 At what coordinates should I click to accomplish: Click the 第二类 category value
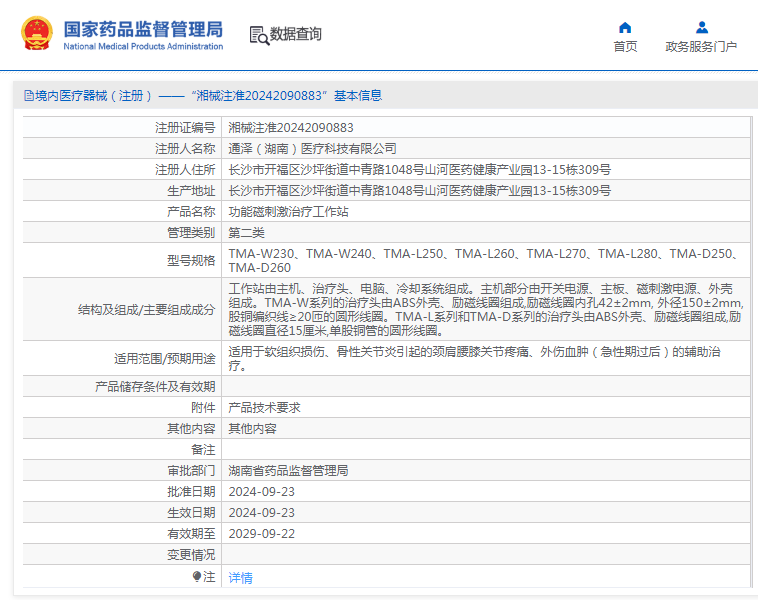click(247, 233)
